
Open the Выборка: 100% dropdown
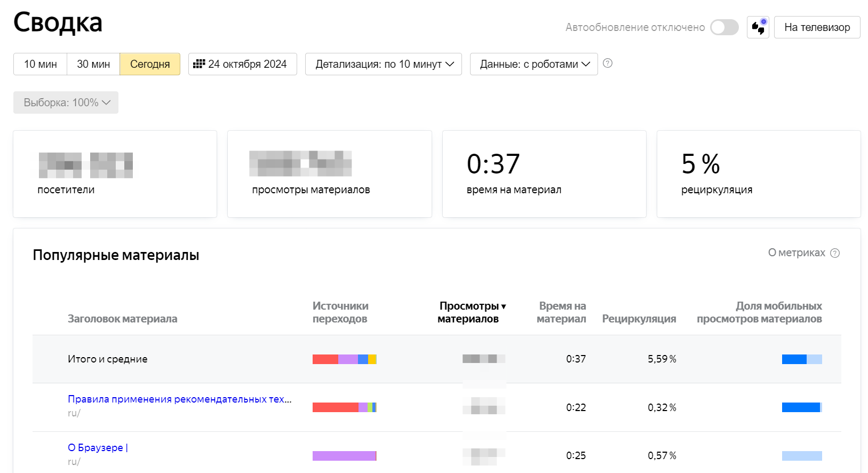pos(66,103)
